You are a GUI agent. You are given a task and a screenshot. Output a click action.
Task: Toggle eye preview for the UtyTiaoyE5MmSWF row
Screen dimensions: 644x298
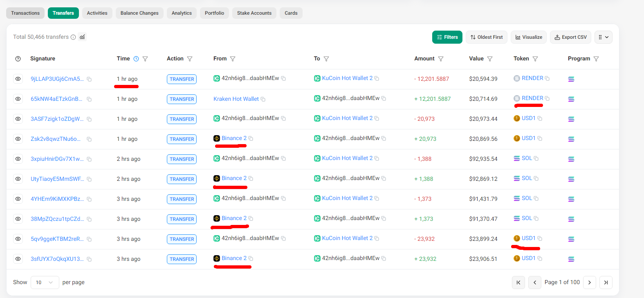18,179
